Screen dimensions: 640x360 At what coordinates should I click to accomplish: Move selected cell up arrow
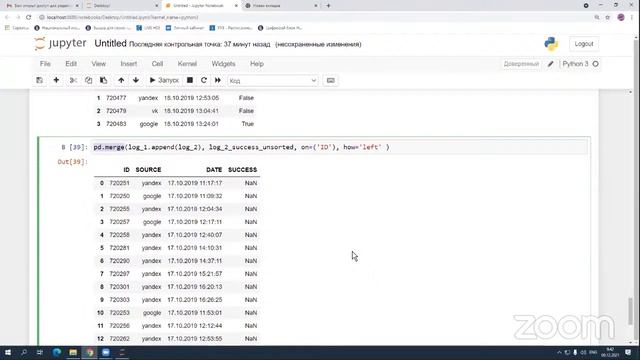click(x=121, y=80)
